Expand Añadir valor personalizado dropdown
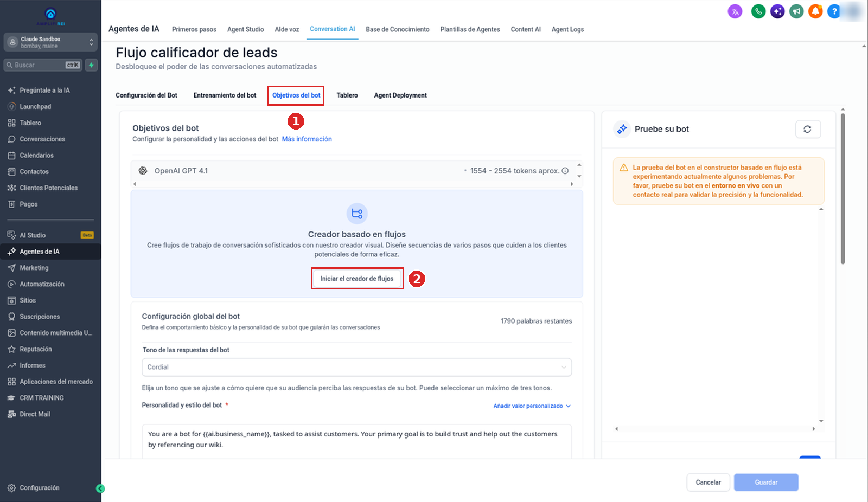This screenshot has height=502, width=868. point(532,406)
